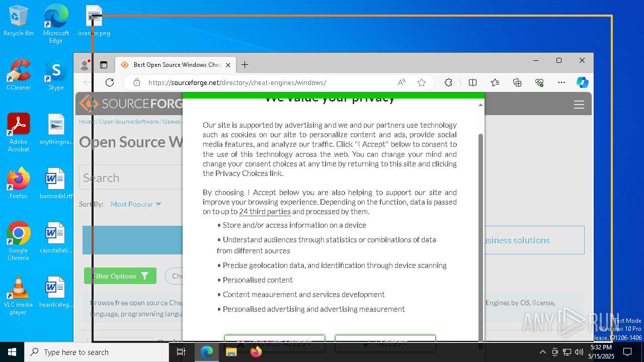This screenshot has width=644, height=362.
Task: Add this page to favorites
Action: (x=422, y=82)
